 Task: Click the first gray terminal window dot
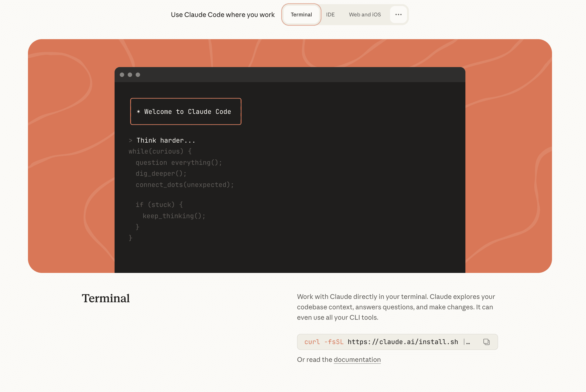coord(122,75)
